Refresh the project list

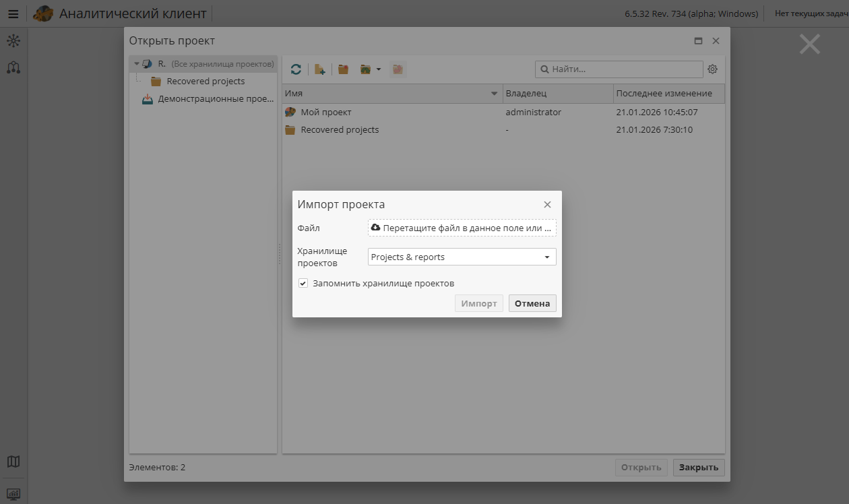(295, 69)
